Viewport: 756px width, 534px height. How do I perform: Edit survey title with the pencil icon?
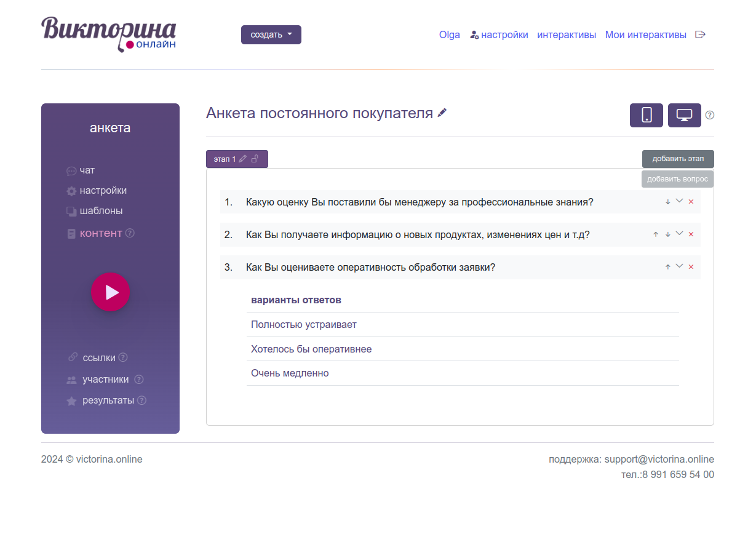click(442, 113)
